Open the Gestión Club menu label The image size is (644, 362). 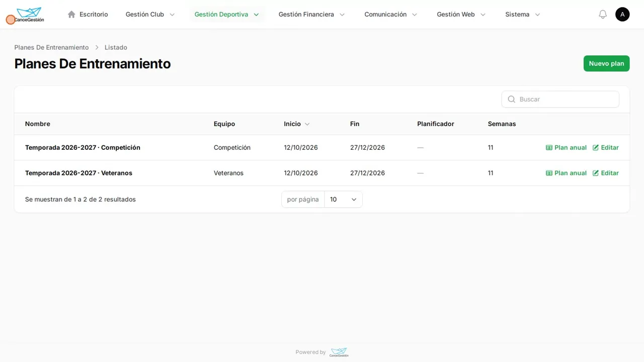[145, 15]
